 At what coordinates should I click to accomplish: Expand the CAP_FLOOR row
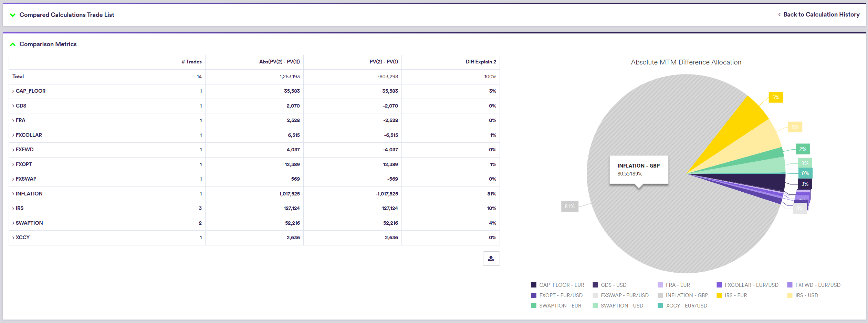click(x=13, y=91)
